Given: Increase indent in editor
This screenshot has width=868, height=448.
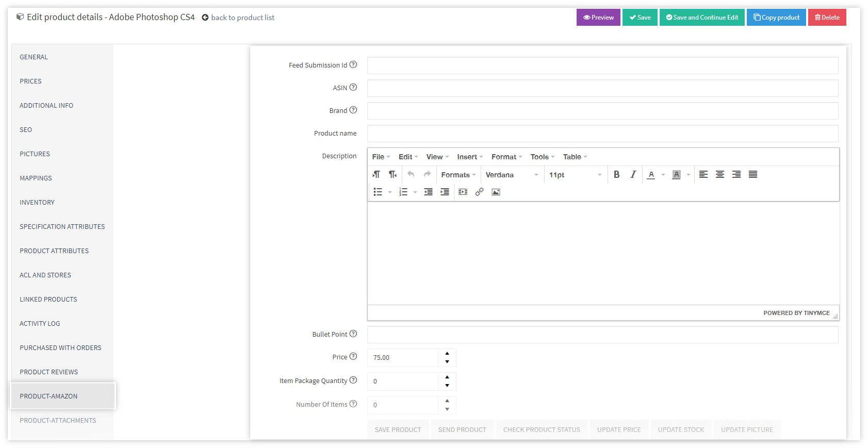Looking at the screenshot, I should pos(445,192).
